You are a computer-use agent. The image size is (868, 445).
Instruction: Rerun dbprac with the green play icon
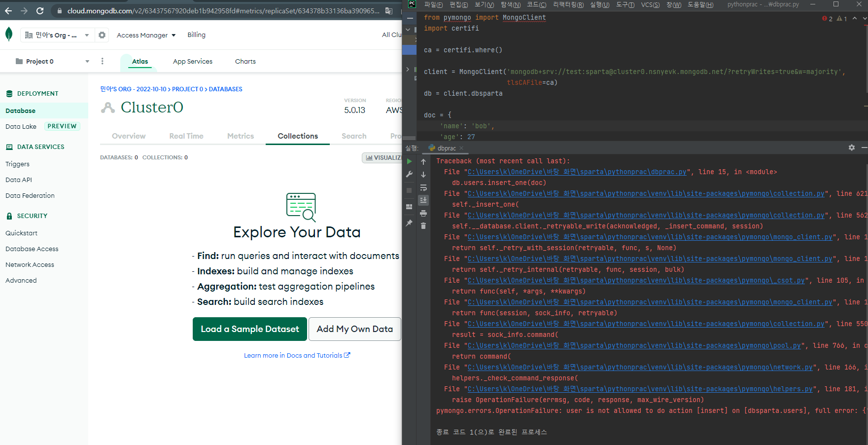pyautogui.click(x=409, y=161)
